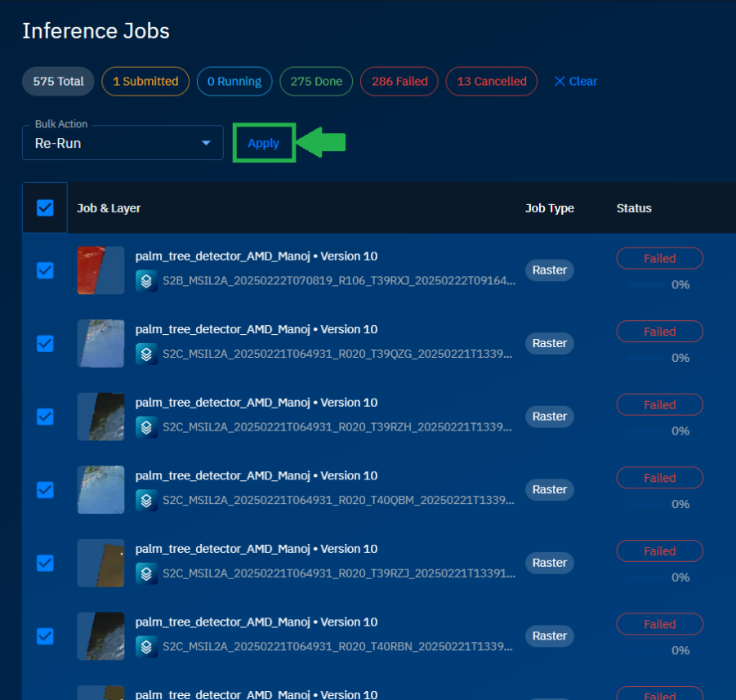This screenshot has width=736, height=700.
Task: Click the layers icon beside the T39QZG job
Action: (147, 355)
